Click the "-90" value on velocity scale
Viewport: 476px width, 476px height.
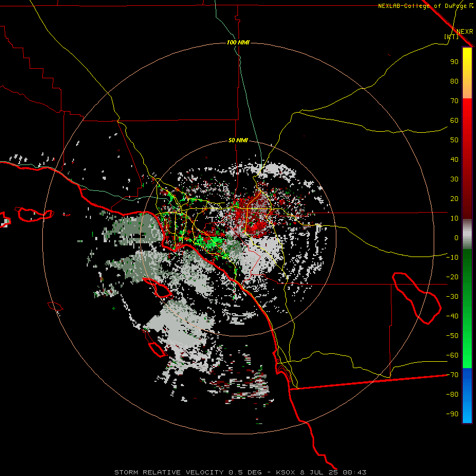coord(452,414)
